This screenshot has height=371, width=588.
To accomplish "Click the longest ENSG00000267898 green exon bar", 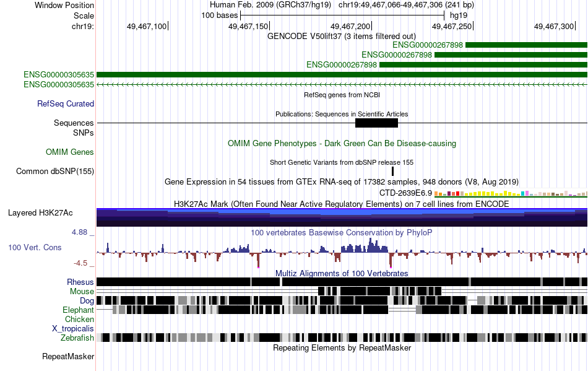I will point(483,64).
